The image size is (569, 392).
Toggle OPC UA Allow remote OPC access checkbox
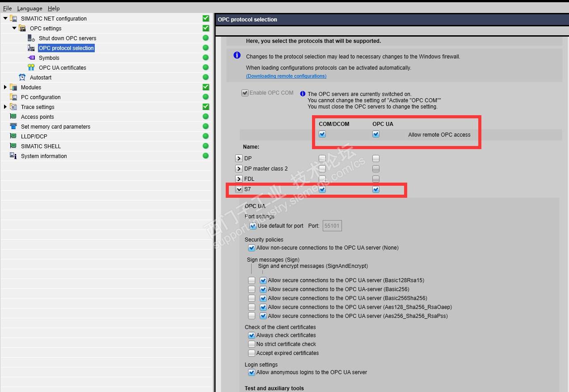pyautogui.click(x=376, y=134)
